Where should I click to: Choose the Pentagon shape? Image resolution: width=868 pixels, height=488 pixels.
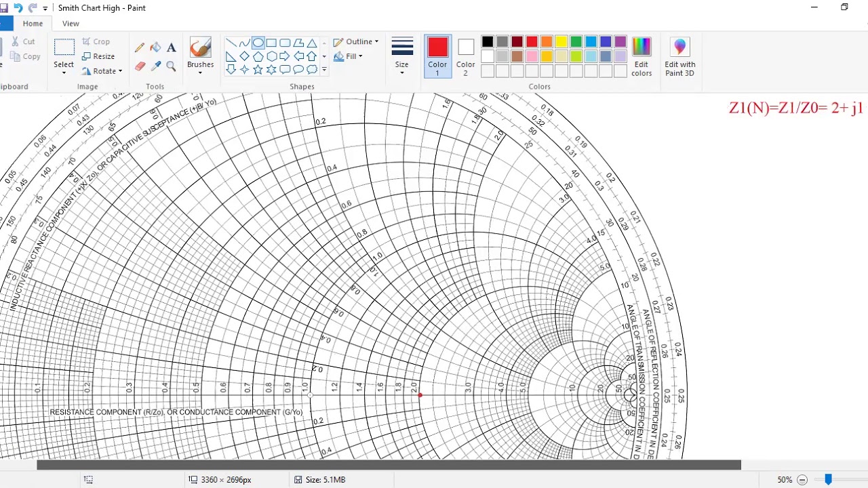[x=258, y=56]
